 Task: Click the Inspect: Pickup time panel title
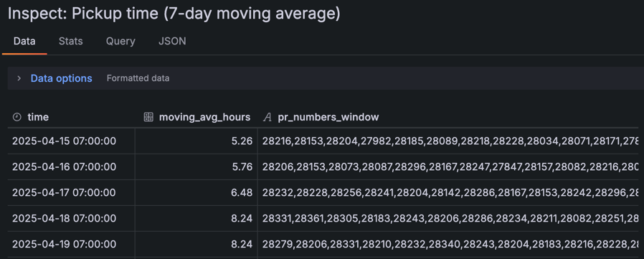174,14
